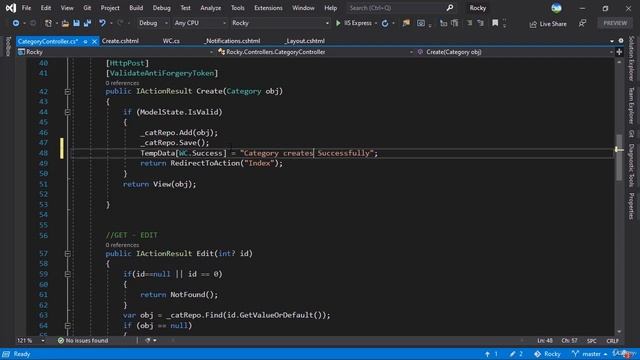Click the Find in Files toolbar icon
The height and width of the screenshot is (360, 640).
406,23
